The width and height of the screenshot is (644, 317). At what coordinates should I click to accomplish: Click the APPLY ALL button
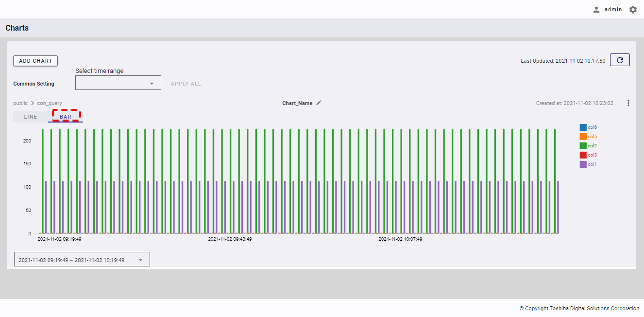tap(186, 84)
